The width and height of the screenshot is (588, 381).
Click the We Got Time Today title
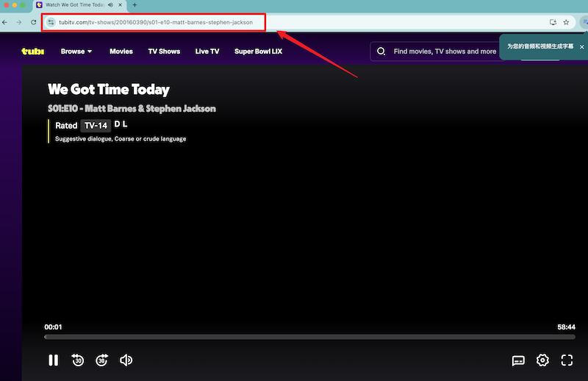tap(109, 89)
